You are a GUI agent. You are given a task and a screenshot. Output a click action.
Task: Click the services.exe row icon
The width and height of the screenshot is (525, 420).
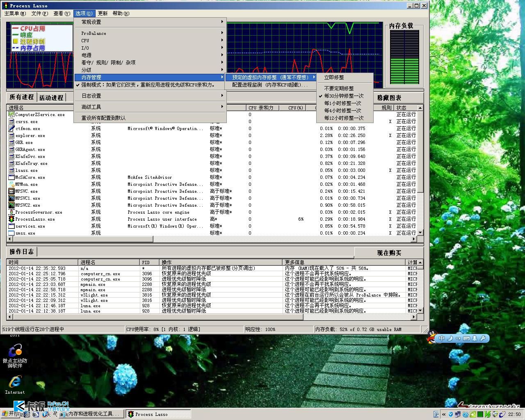[x=11, y=226]
